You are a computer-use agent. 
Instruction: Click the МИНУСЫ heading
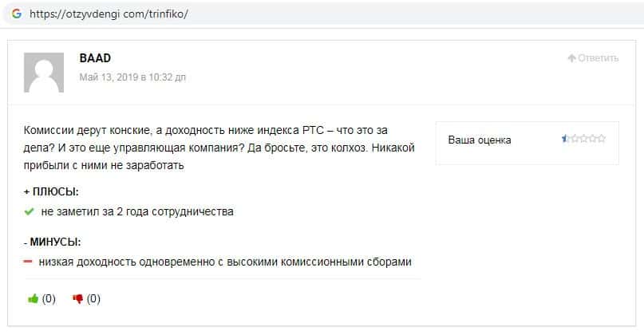coord(56,242)
